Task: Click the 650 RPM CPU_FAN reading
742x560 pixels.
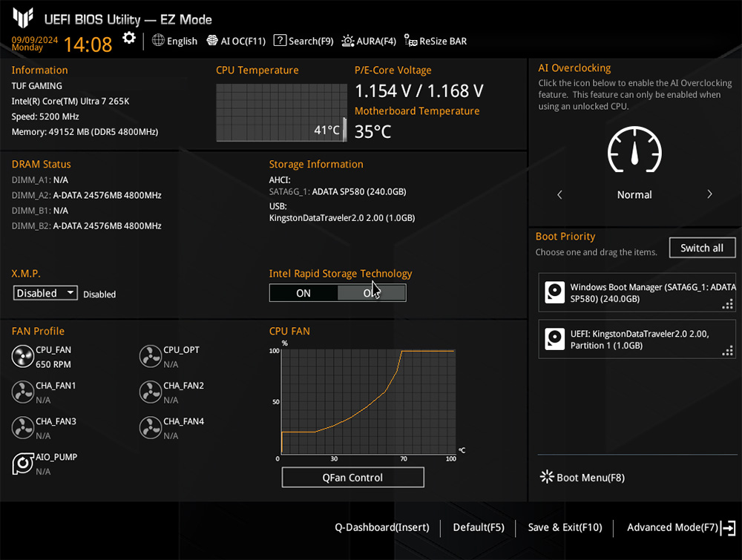Action: (53, 365)
